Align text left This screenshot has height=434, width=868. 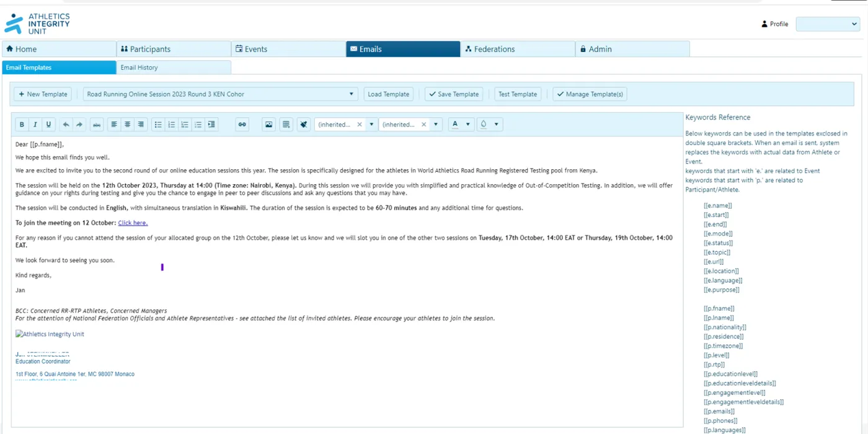[x=114, y=125]
